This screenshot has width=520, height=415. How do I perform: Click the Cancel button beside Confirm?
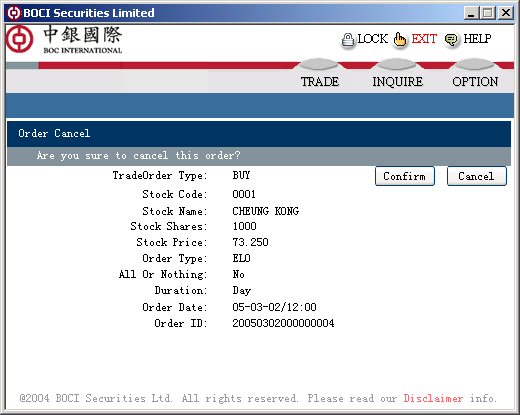[x=477, y=176]
